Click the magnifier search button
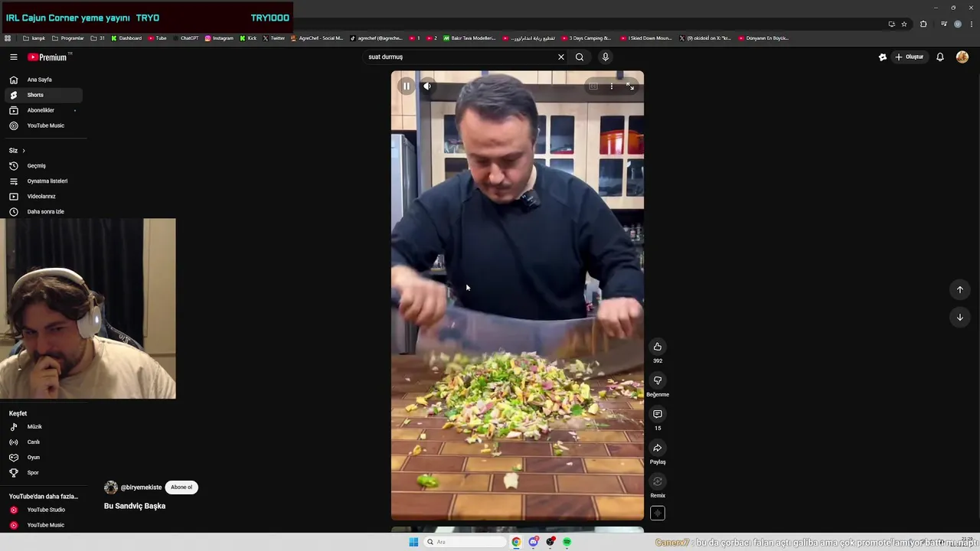Screen dimensions: 980x551 pos(580,57)
